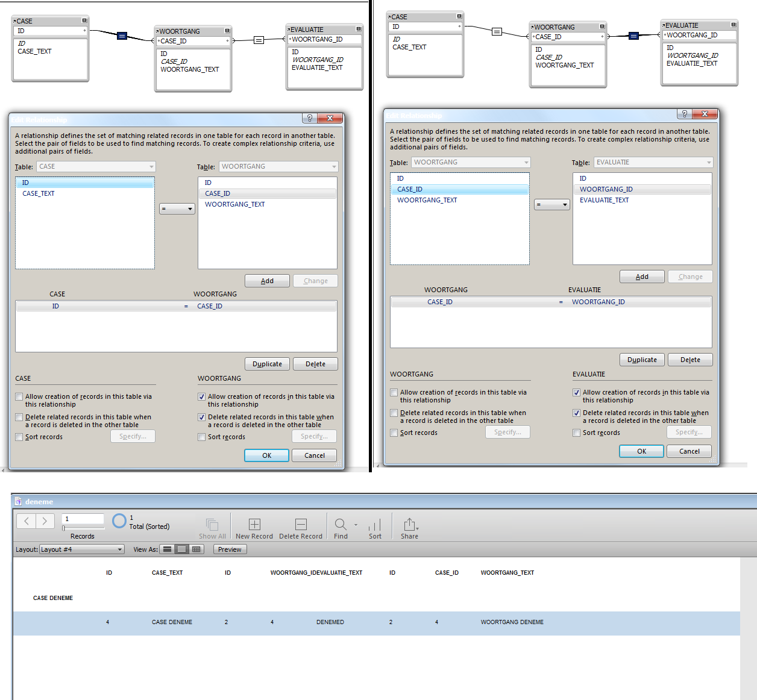Click the record navigation slider handle
The height and width of the screenshot is (700, 757).
click(x=63, y=528)
